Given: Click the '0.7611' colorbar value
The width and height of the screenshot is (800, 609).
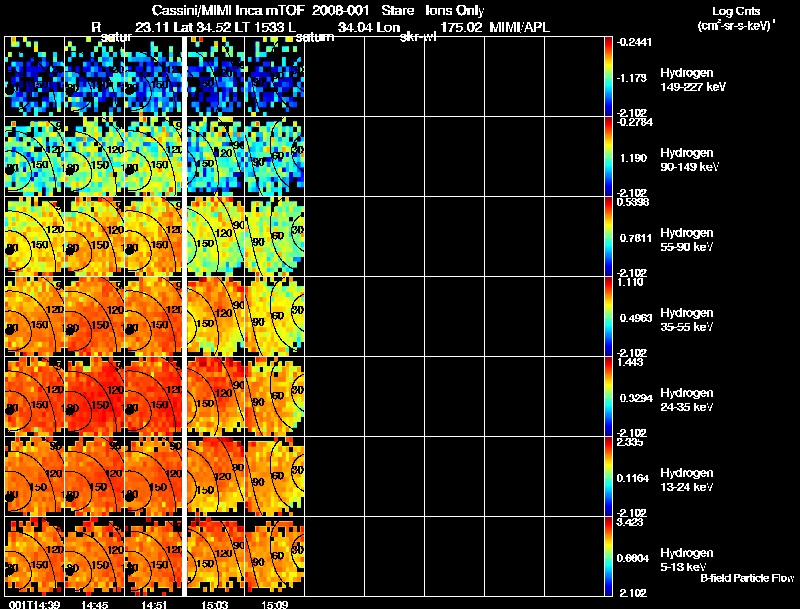Looking at the screenshot, I should pyautogui.click(x=636, y=238).
